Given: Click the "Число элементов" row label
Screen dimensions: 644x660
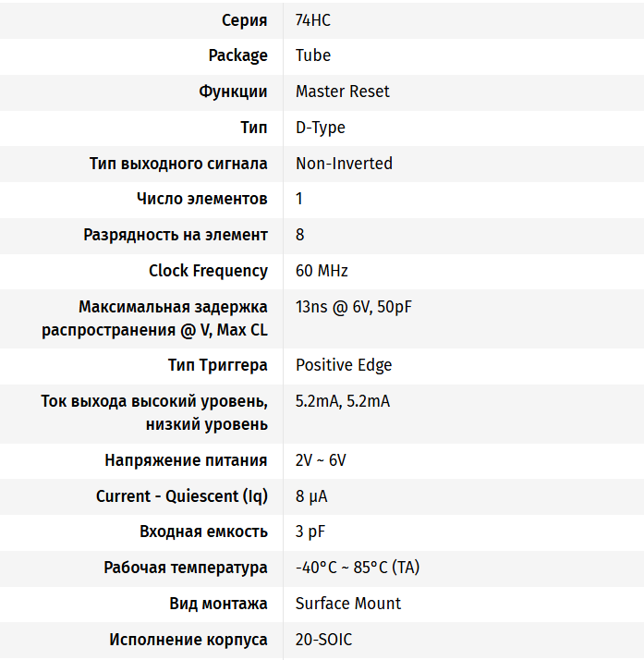Looking at the screenshot, I should (201, 199).
